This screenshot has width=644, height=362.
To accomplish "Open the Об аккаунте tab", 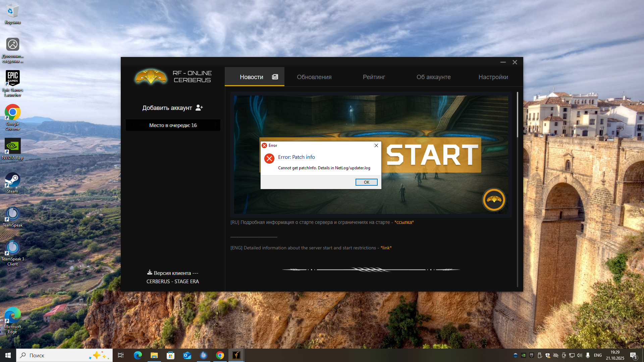I will click(433, 77).
